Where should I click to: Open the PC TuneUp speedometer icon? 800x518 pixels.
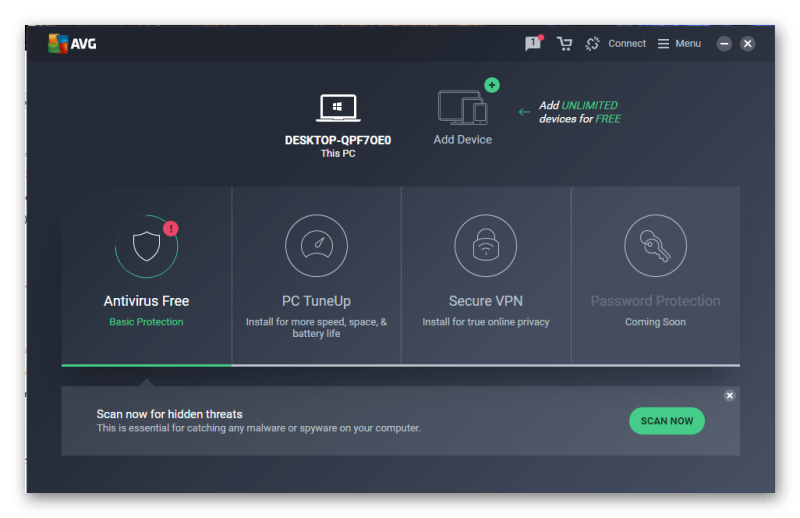point(316,245)
